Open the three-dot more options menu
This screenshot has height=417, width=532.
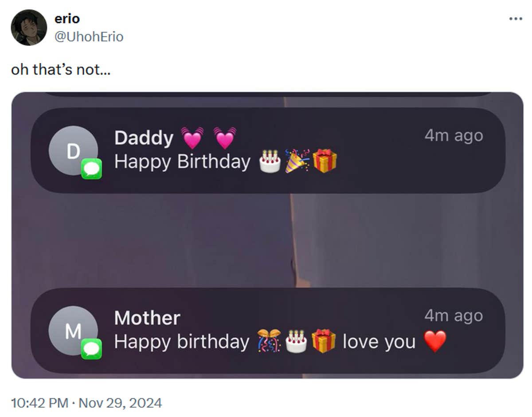point(516,19)
